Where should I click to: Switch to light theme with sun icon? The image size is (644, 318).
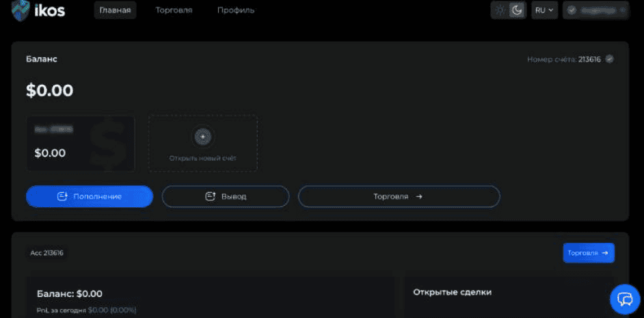[500, 10]
